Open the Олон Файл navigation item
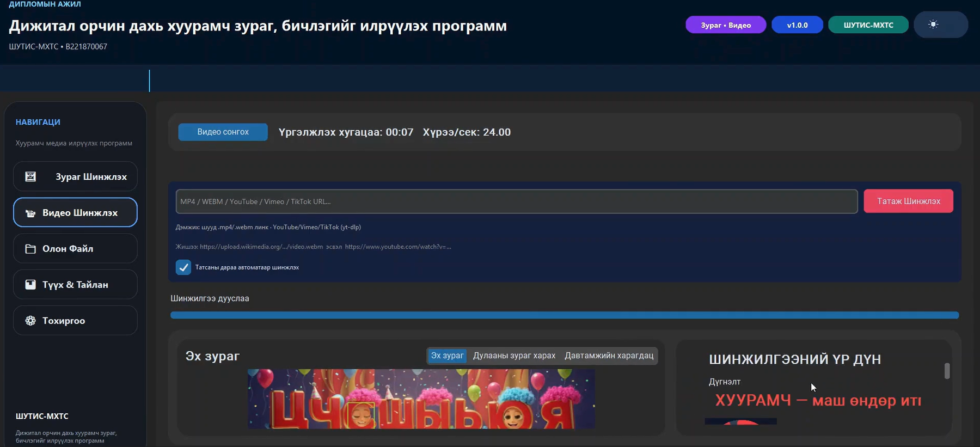The width and height of the screenshot is (980, 447). point(75,248)
